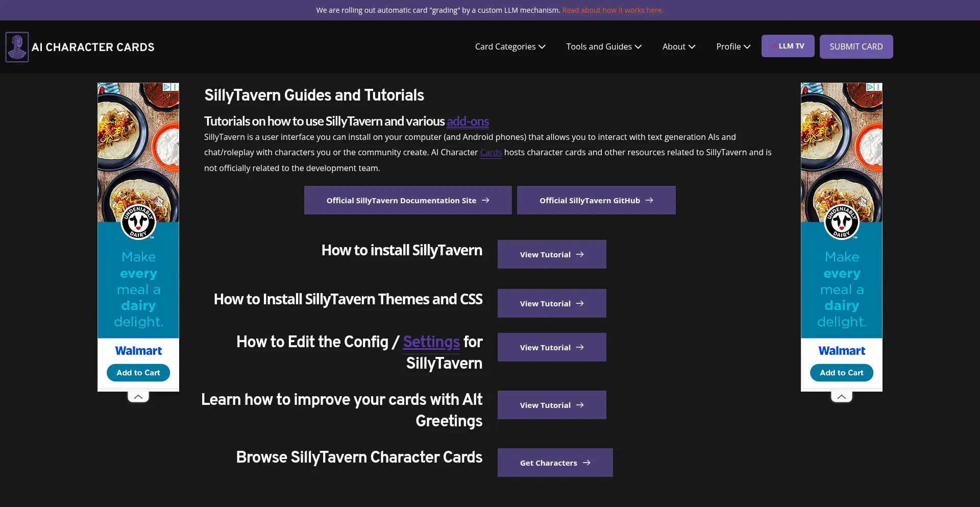Expand the Profile dropdown
Screen dimensions: 980x507
pyautogui.click(x=733, y=46)
